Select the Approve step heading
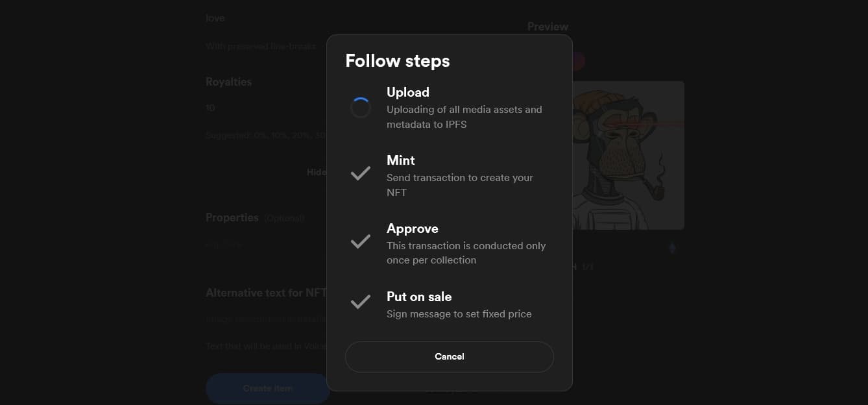 (x=413, y=228)
